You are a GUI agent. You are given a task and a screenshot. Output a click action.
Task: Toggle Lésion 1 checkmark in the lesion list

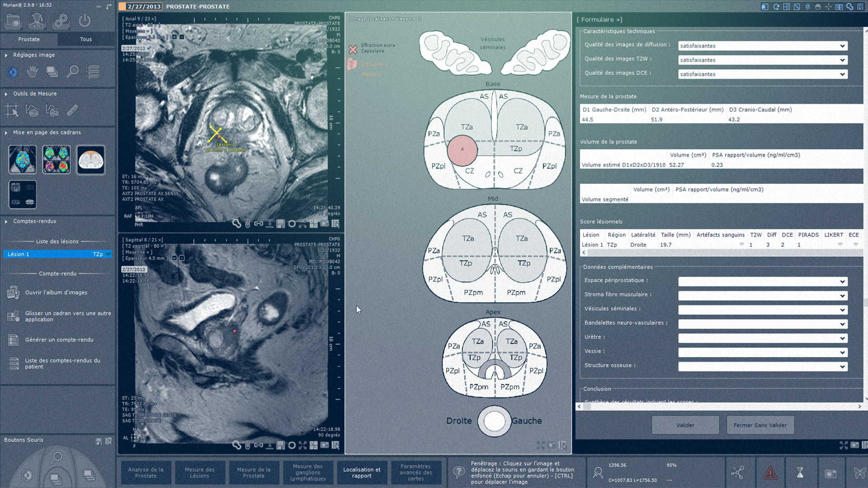point(108,254)
